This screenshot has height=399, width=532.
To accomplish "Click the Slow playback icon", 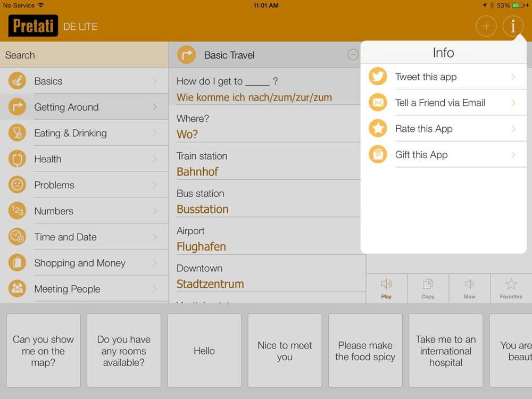I will coord(469,284).
